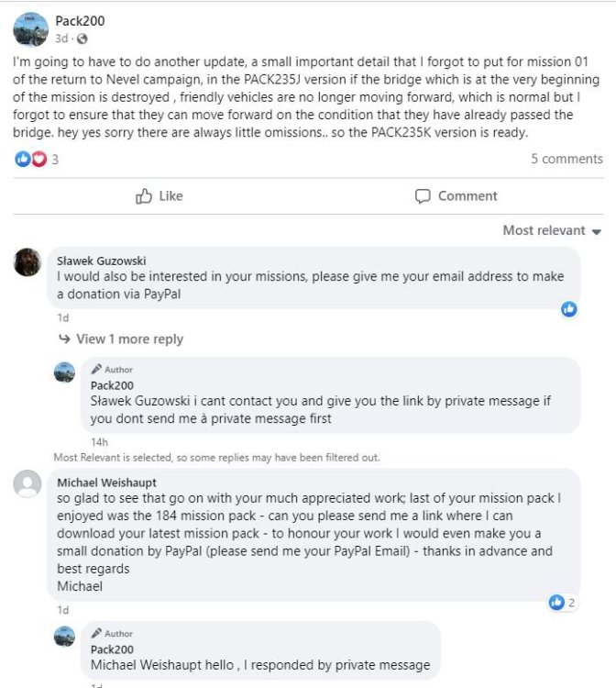Click the Comment button on the post

(456, 195)
